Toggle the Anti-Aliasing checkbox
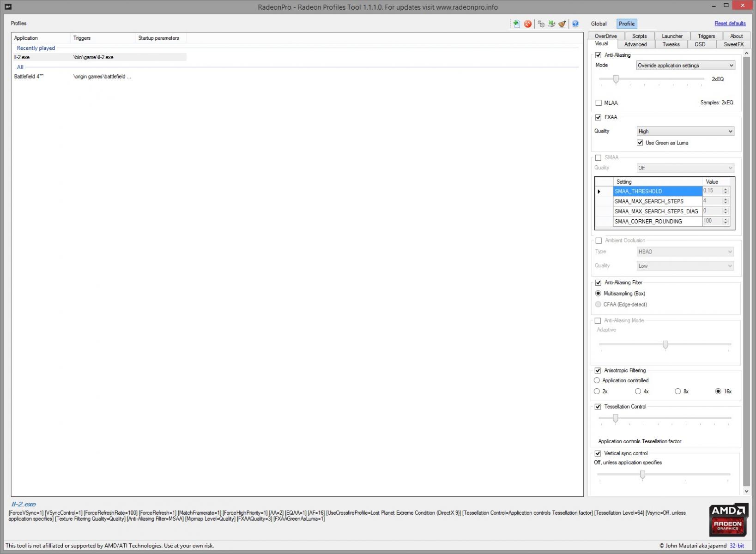 click(x=599, y=55)
